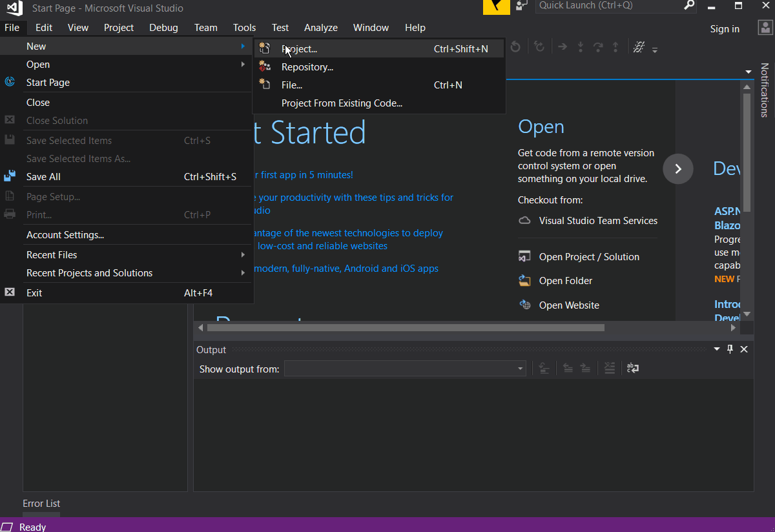Click the Open Website link
The image size is (775, 532).
(x=569, y=305)
